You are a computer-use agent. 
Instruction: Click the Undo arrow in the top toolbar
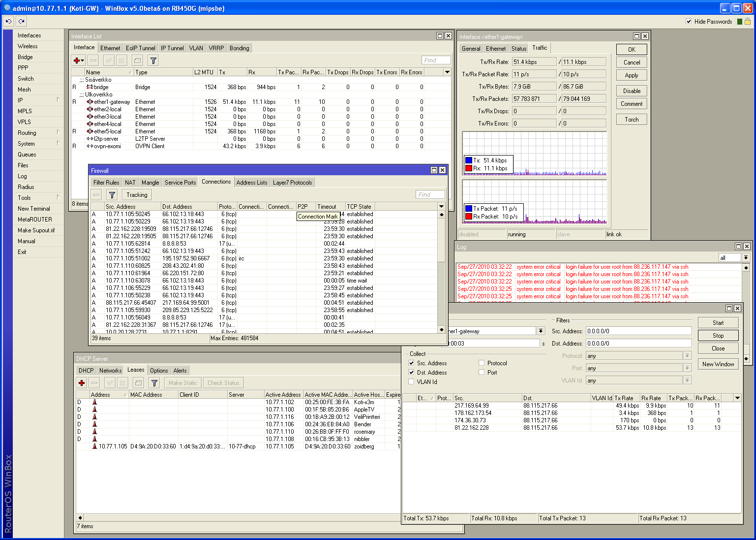(x=8, y=21)
